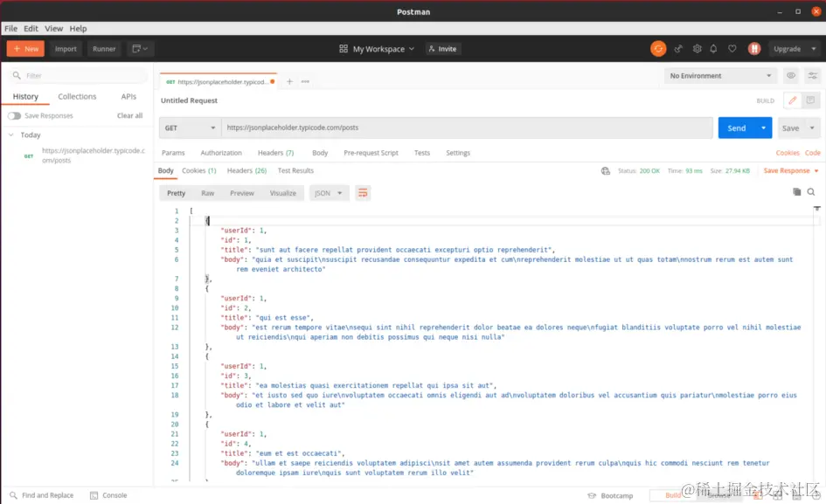This screenshot has height=504, width=826.
Task: Open the user avatar menu
Action: tap(754, 48)
